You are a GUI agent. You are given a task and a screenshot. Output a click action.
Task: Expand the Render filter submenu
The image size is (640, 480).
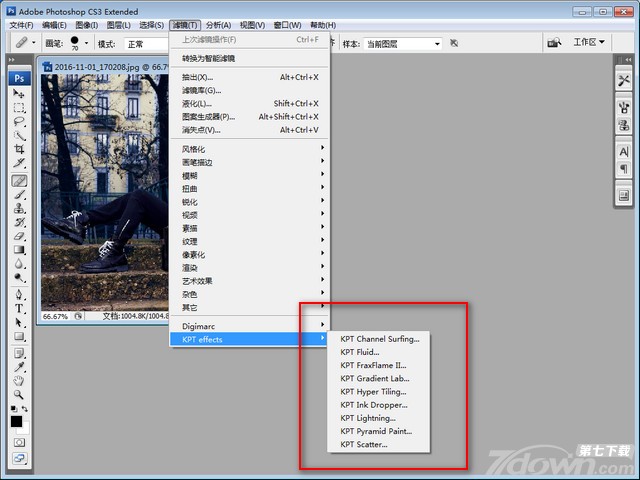[x=250, y=267]
